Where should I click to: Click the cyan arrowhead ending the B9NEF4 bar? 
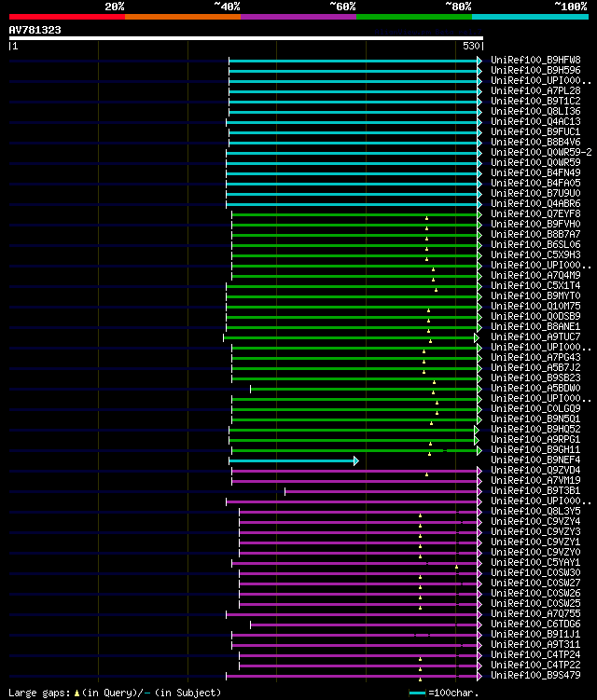[356, 460]
